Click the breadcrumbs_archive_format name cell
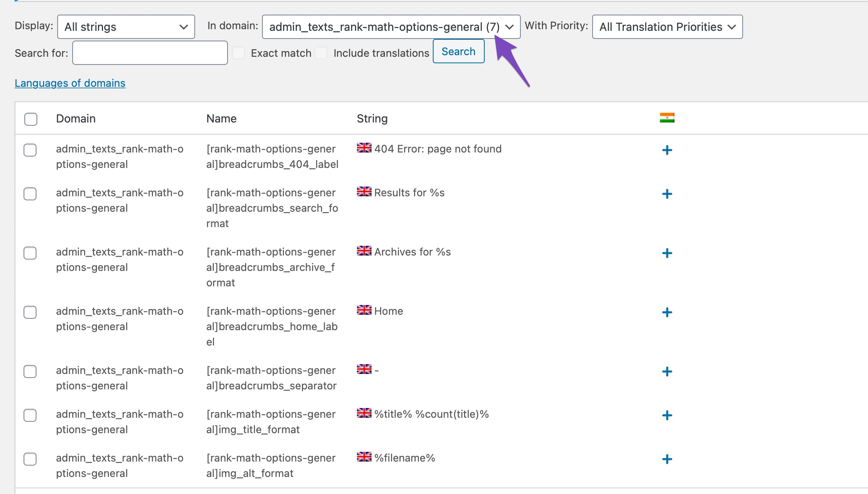Image resolution: width=868 pixels, height=494 pixels. (271, 267)
